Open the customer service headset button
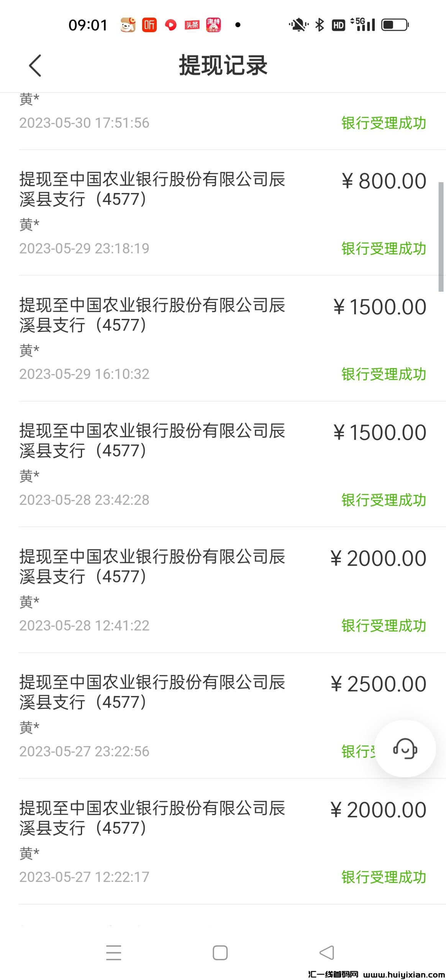446x980 pixels. coord(405,748)
